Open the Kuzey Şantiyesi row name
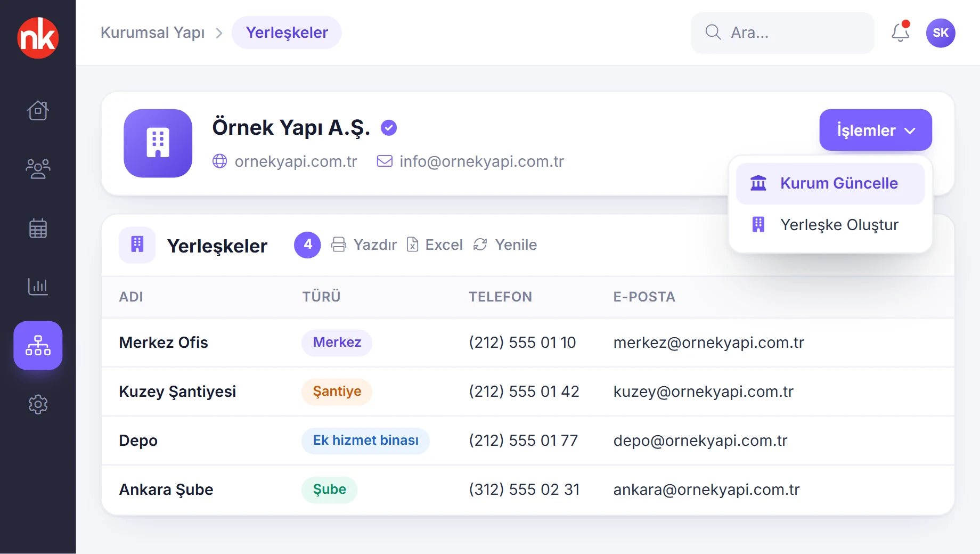 pyautogui.click(x=177, y=392)
